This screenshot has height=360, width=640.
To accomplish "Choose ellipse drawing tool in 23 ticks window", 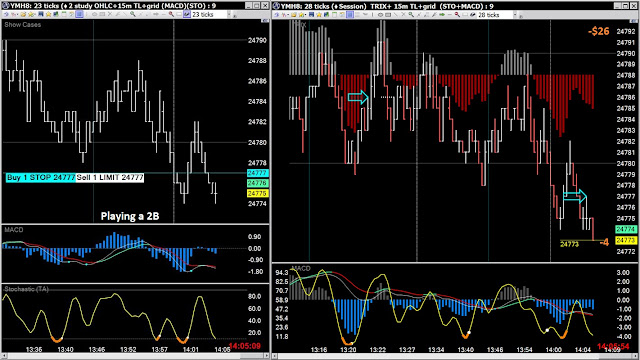I will pyautogui.click(x=94, y=14).
